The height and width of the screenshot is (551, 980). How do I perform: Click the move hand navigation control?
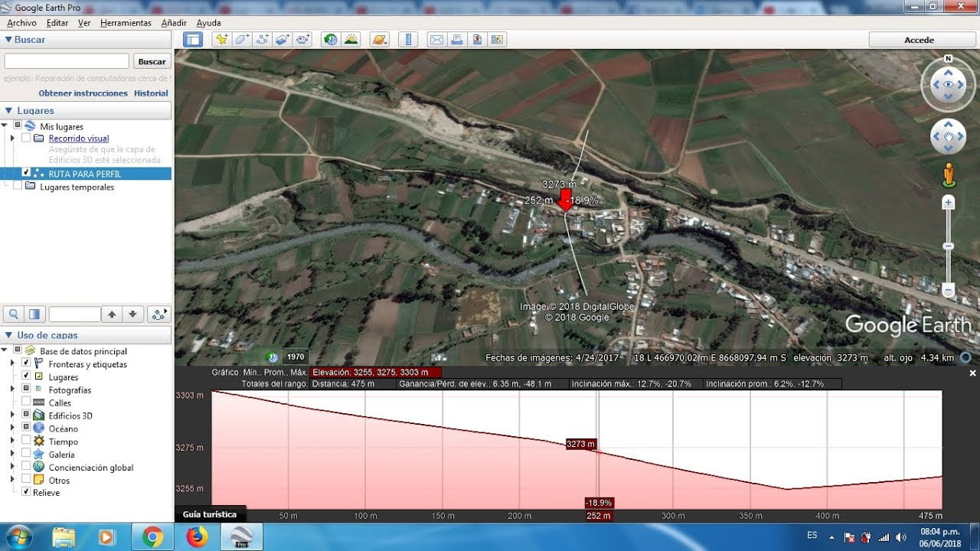(948, 137)
